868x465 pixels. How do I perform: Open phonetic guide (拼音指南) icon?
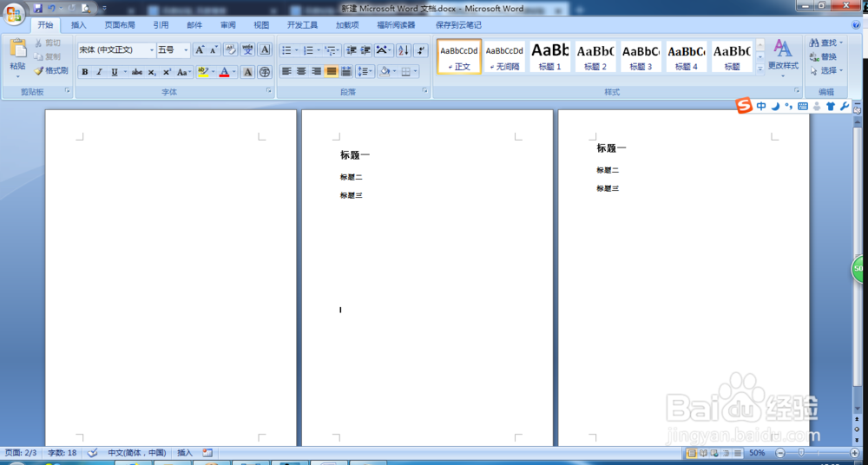(248, 49)
